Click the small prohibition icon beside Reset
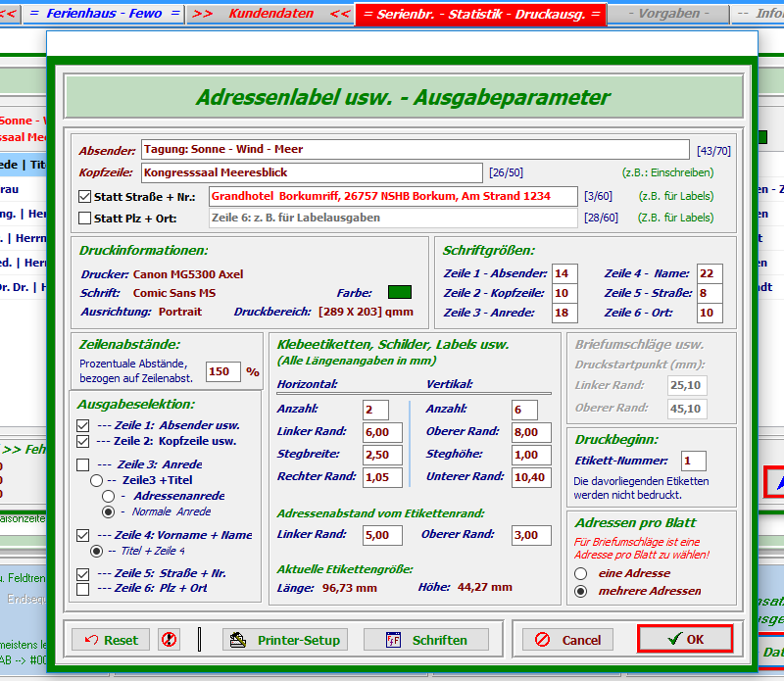 pyautogui.click(x=169, y=640)
